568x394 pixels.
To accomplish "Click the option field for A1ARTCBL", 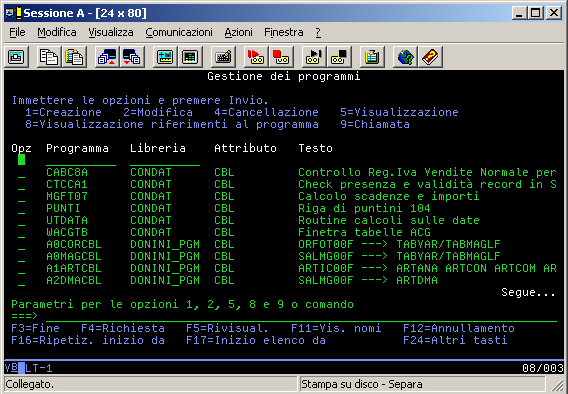I will tap(21, 268).
